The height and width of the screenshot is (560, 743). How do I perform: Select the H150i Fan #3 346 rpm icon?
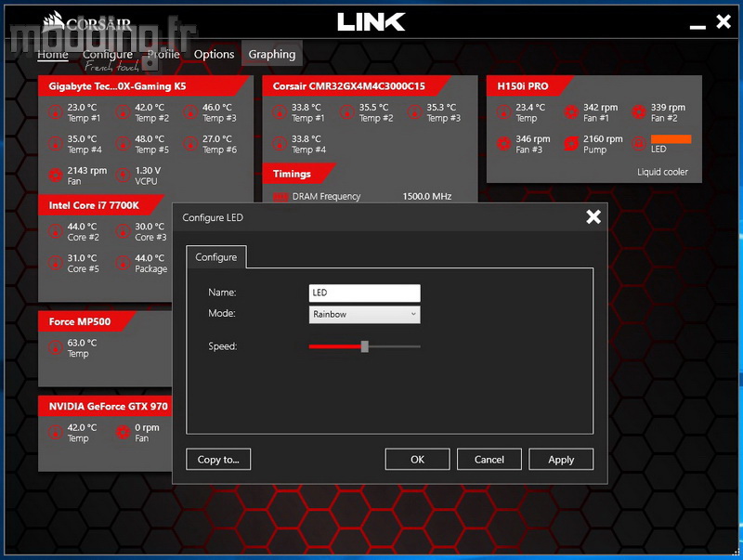503,144
